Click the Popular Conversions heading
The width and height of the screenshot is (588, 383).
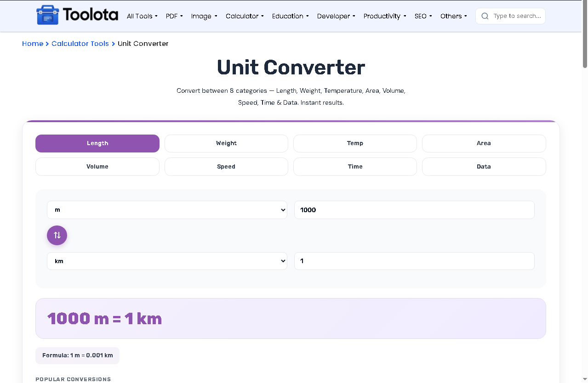click(x=73, y=379)
